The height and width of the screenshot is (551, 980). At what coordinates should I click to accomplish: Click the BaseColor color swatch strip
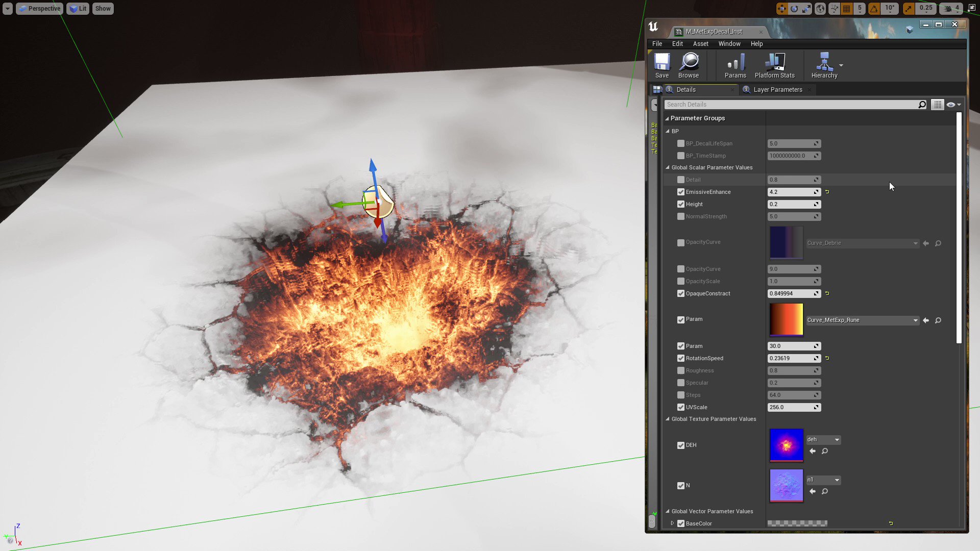[x=796, y=523]
